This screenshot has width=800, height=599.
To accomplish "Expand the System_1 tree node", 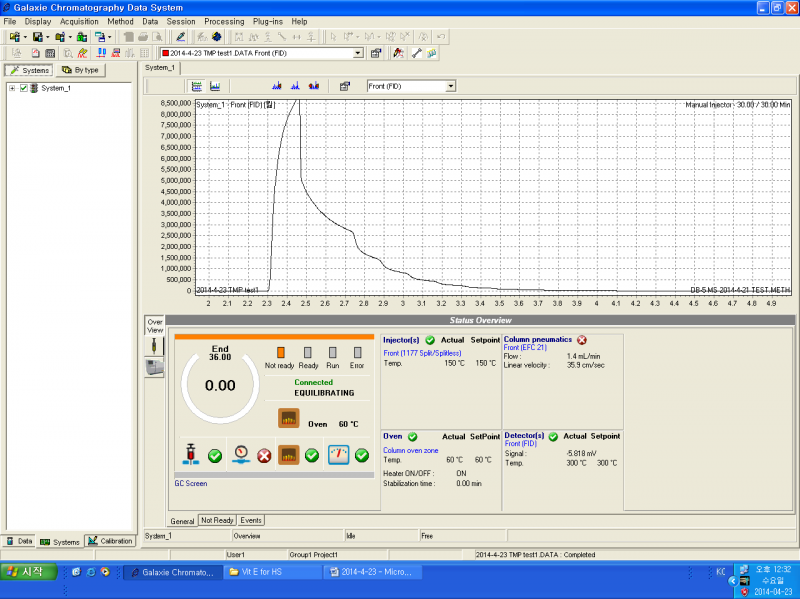I will [x=12, y=88].
